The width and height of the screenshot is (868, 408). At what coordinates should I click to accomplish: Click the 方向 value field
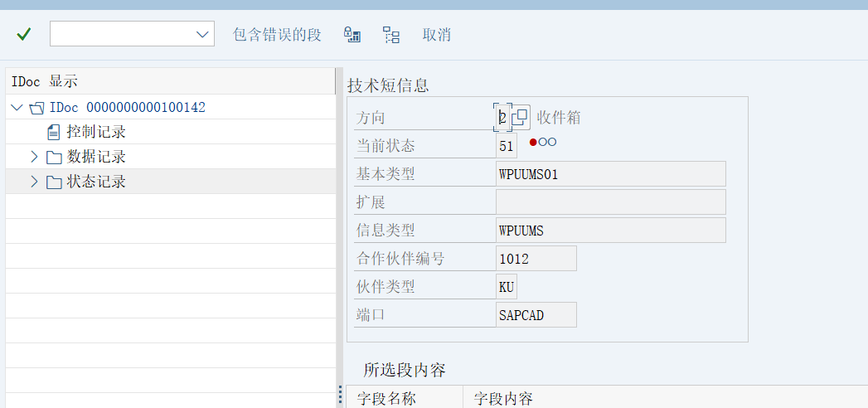tap(502, 118)
